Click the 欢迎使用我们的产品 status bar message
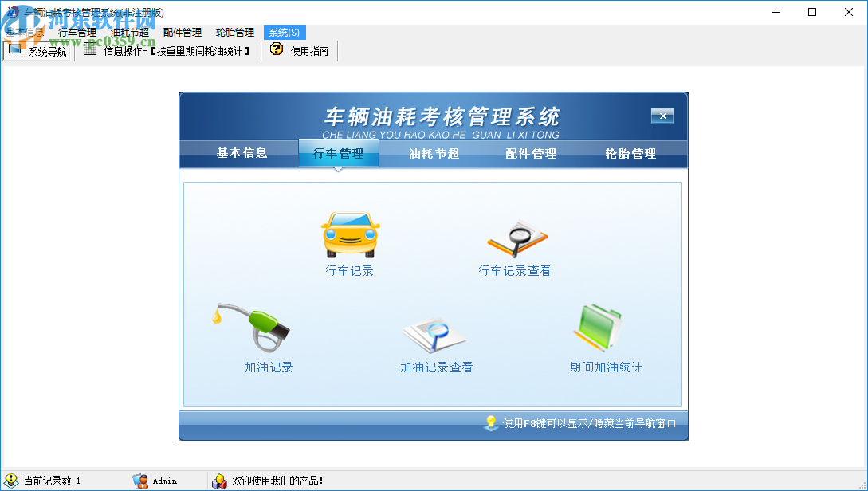 pos(278,481)
